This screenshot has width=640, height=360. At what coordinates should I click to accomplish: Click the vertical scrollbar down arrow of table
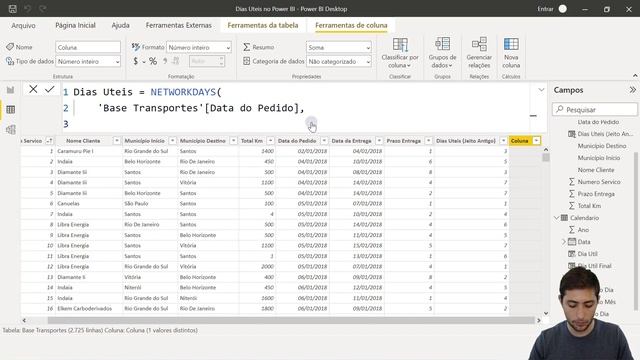point(546,313)
